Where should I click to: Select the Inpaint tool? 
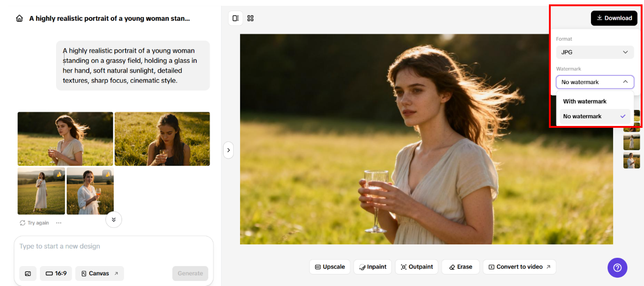pyautogui.click(x=373, y=267)
